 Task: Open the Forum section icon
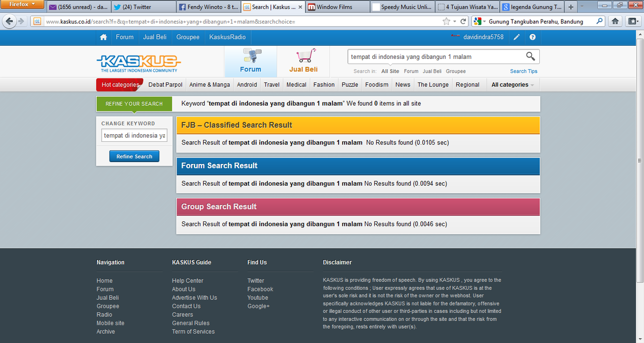click(x=251, y=62)
